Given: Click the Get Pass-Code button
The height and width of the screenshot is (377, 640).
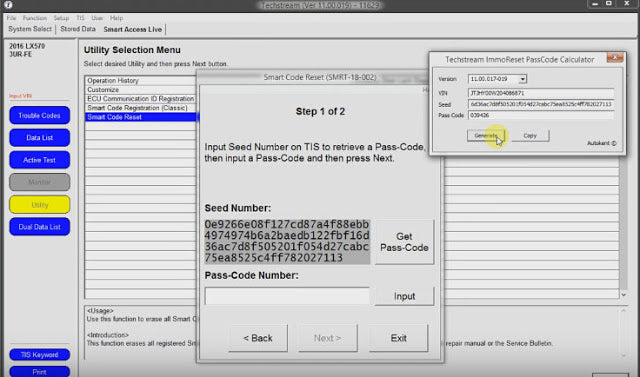Looking at the screenshot, I should pyautogui.click(x=404, y=242).
